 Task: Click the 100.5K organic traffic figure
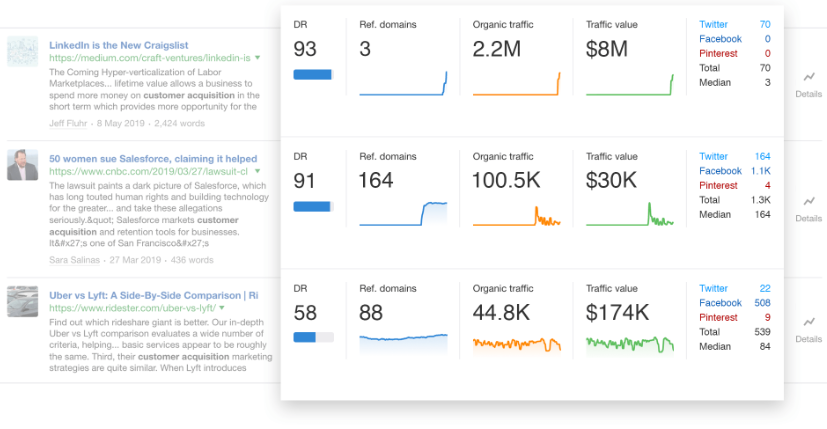(x=506, y=180)
